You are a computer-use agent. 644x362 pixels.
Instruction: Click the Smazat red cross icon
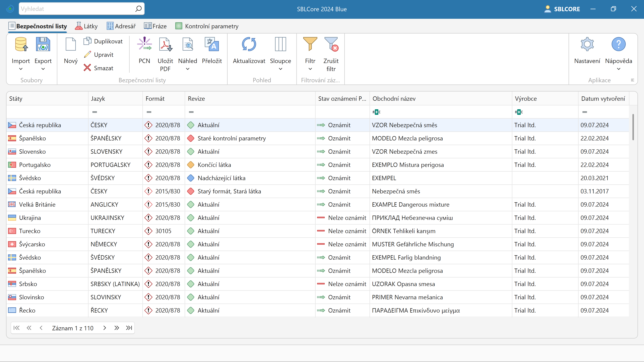pos(87,68)
